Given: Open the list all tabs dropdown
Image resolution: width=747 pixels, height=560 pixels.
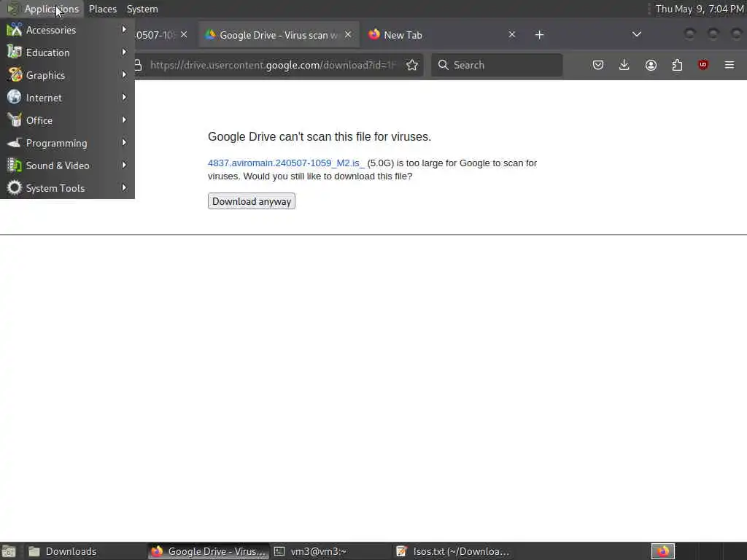Looking at the screenshot, I should (636, 34).
